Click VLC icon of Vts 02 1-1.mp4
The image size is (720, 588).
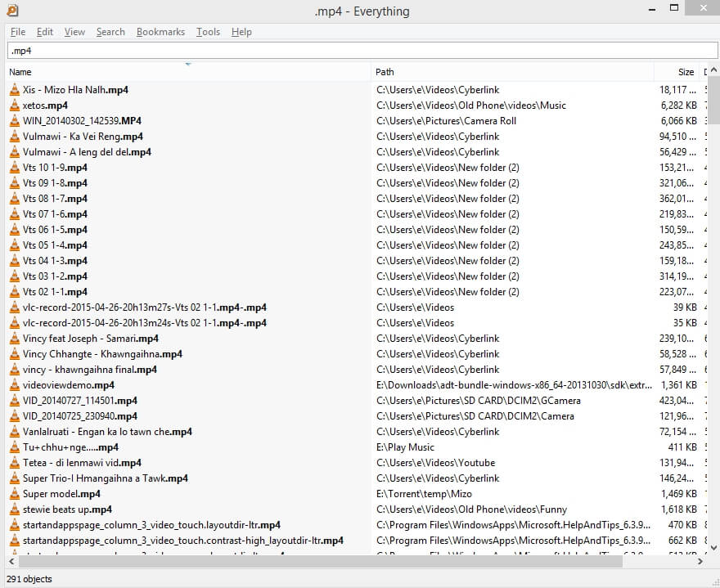(15, 292)
